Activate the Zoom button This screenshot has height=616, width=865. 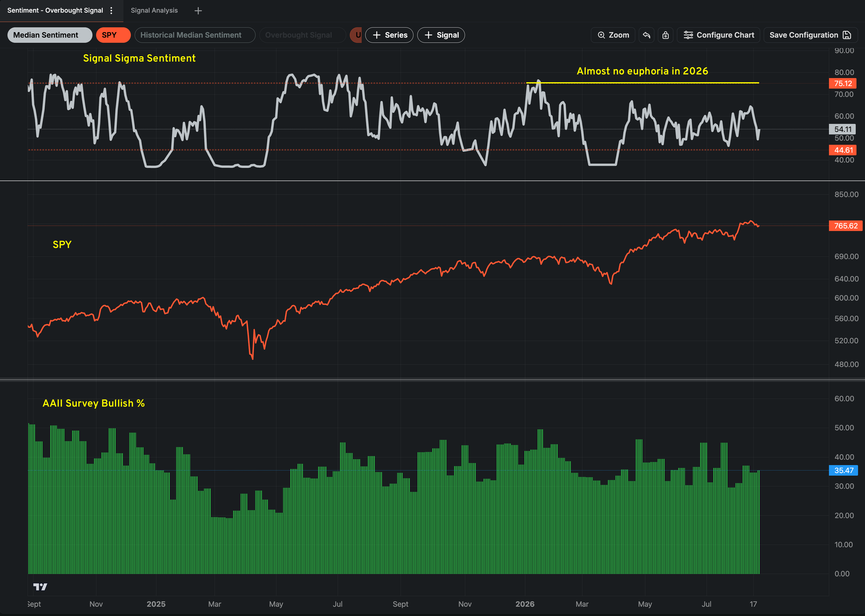pos(613,35)
